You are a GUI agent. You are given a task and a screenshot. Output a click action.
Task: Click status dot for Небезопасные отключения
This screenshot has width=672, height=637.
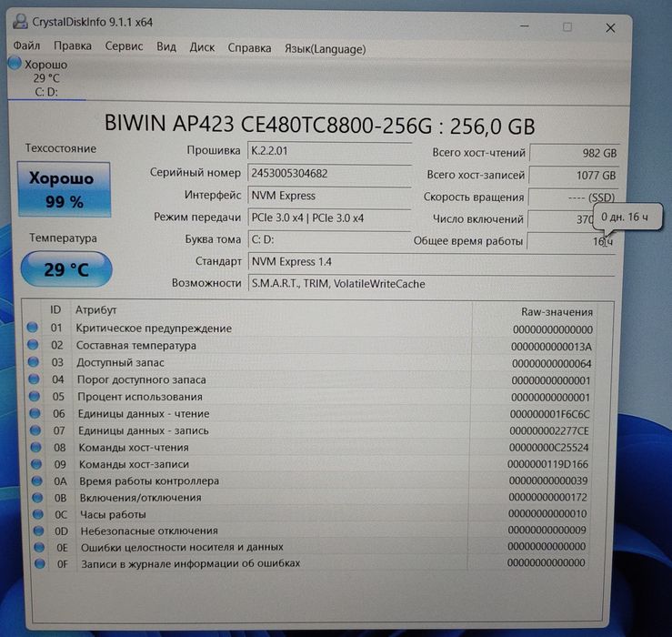pos(38,531)
